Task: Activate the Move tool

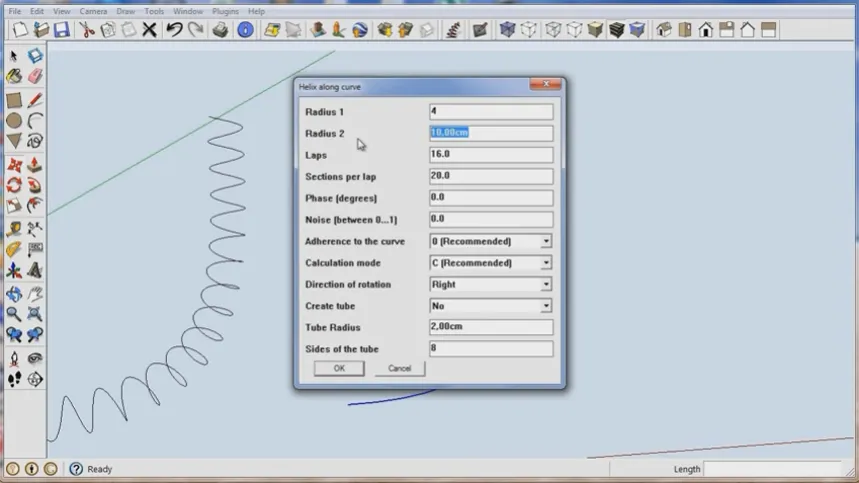Action: point(14,165)
